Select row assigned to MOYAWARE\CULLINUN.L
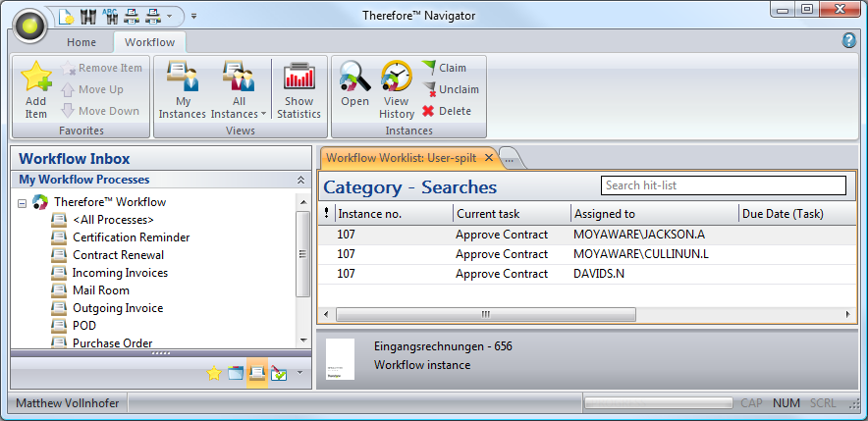Viewport: 868px width, 421px height. (587, 254)
